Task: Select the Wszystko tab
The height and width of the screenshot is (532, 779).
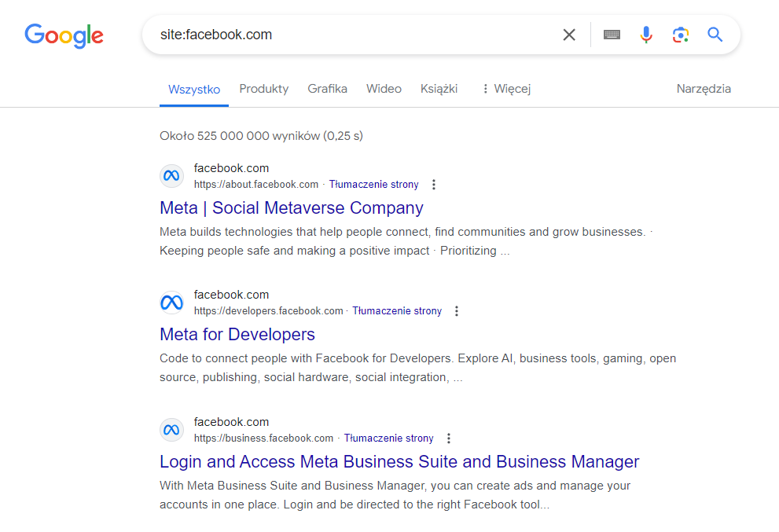Action: pyautogui.click(x=194, y=90)
